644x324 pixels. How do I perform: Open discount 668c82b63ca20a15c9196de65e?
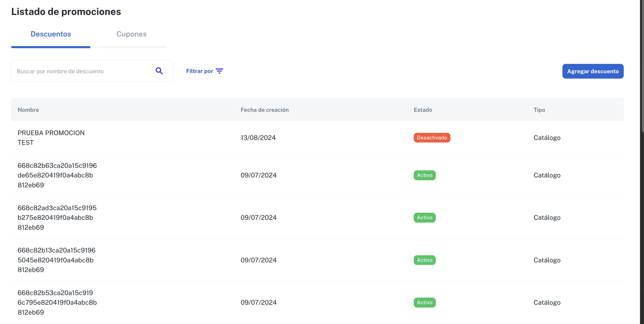57,175
